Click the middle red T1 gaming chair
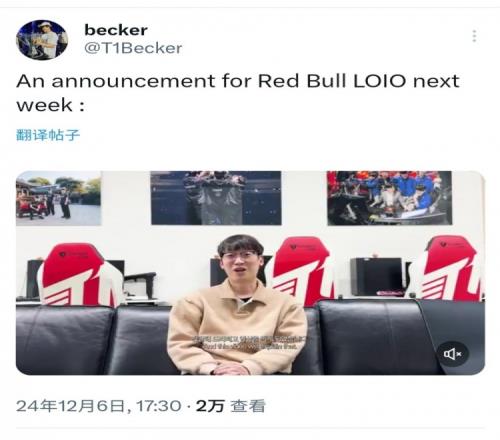 (302, 271)
